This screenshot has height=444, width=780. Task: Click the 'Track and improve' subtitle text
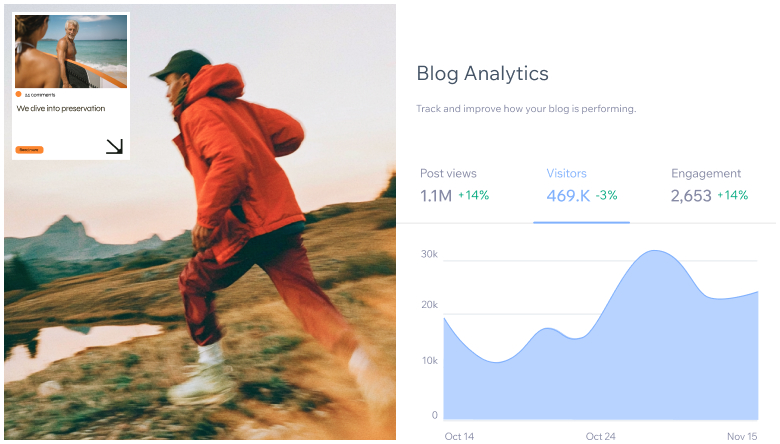526,109
